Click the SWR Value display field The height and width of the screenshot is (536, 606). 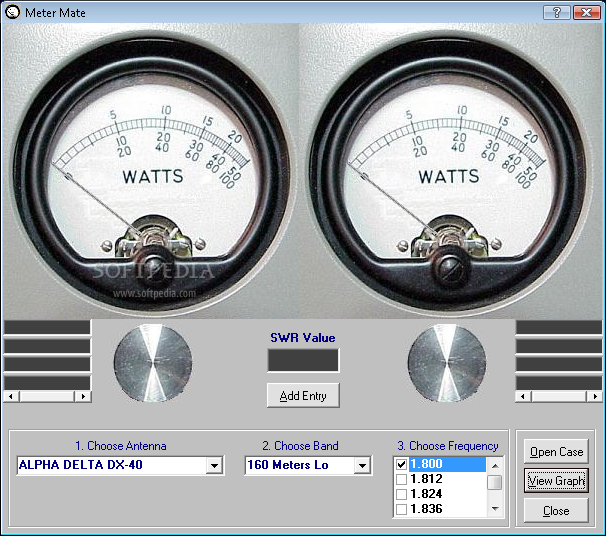[303, 360]
